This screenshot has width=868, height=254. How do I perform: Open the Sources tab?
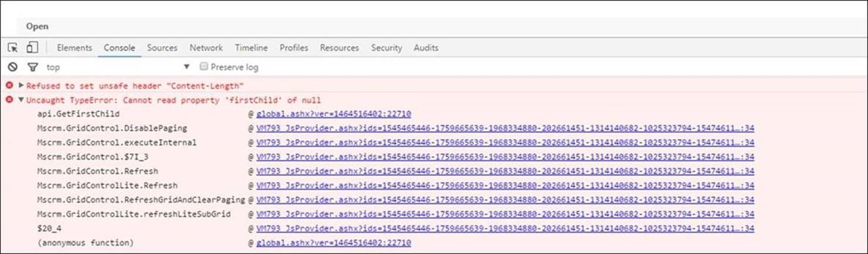tap(162, 48)
